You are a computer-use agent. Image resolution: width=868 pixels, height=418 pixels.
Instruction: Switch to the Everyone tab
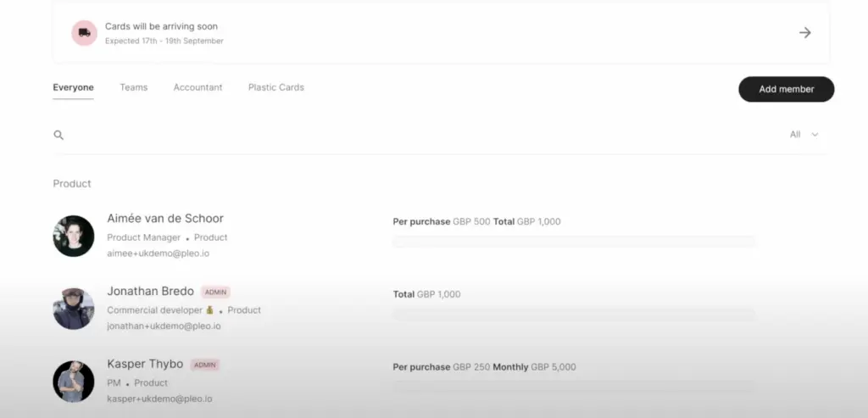click(73, 87)
